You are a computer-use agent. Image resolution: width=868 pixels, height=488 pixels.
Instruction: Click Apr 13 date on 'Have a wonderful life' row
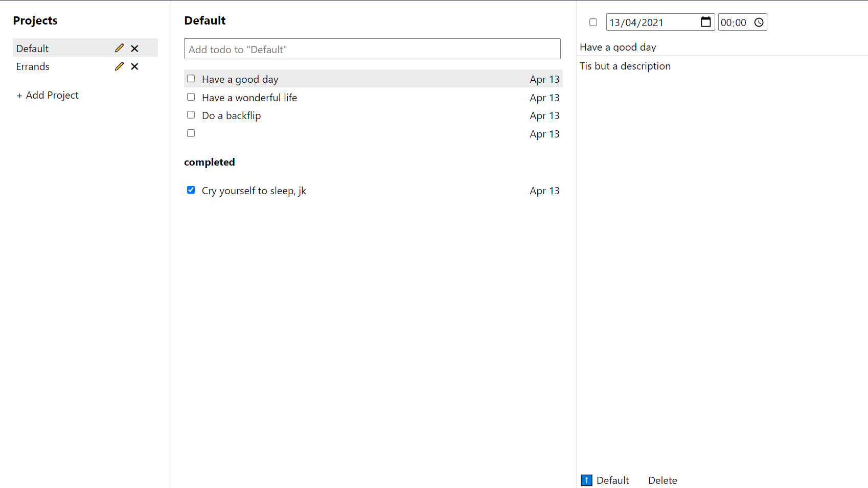point(544,98)
